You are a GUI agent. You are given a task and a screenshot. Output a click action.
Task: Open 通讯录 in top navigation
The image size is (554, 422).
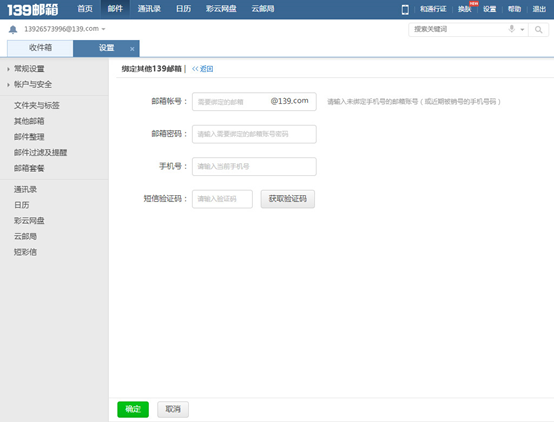149,9
